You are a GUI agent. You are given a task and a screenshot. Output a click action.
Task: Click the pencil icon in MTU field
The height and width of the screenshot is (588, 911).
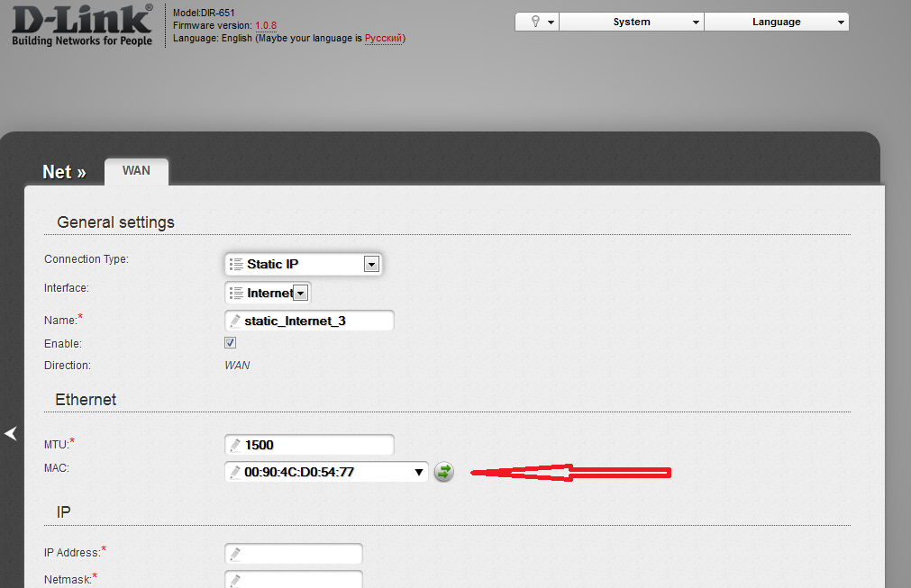tap(234, 445)
